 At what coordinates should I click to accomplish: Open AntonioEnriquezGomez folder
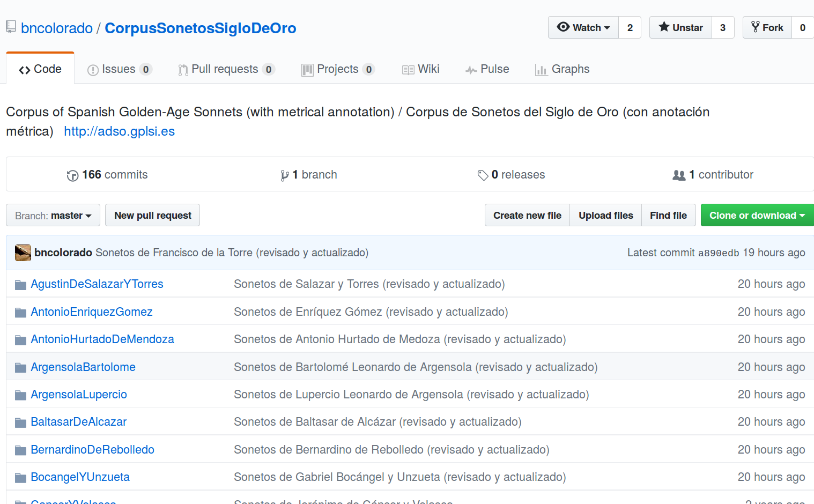coord(92,312)
